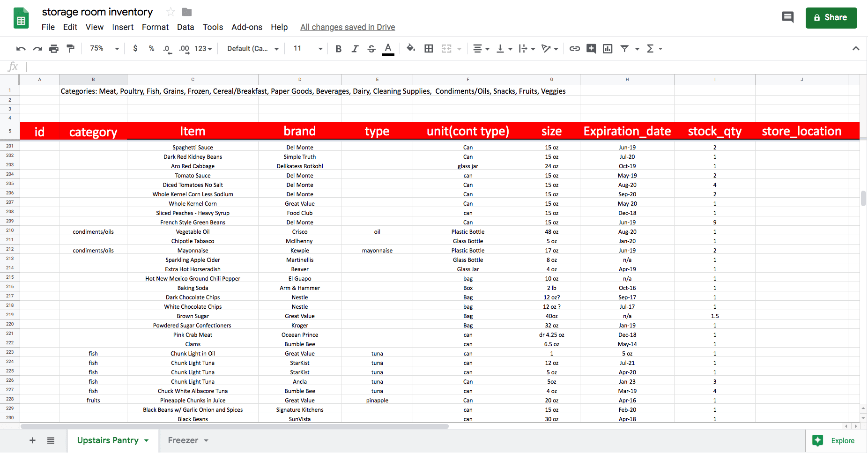Open functions sigma icon
The height and width of the screenshot is (453, 868).
(650, 49)
